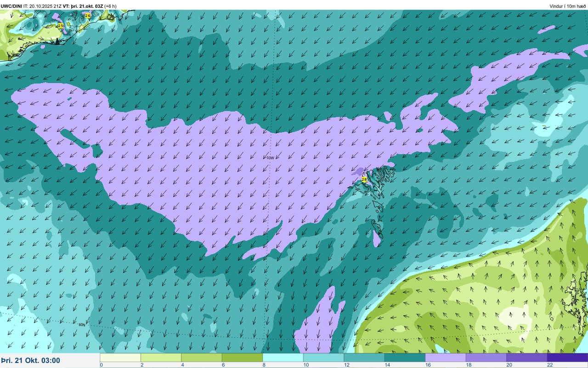Click the '60N' latitude label
This screenshot has height=368, width=588.
(82, 324)
